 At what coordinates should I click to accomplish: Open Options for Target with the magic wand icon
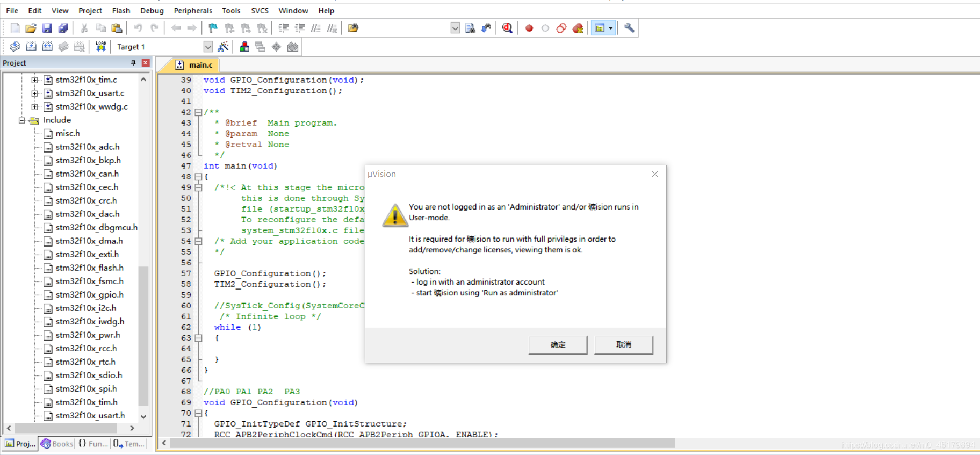tap(223, 47)
